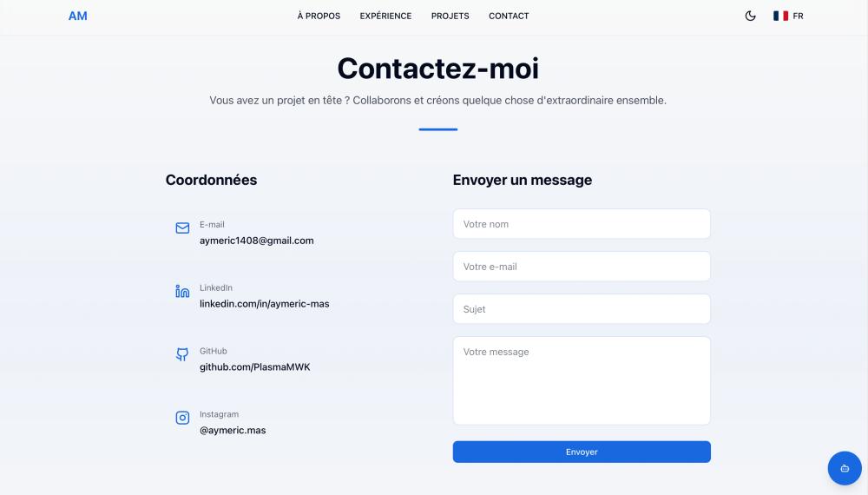868x495 pixels.
Task: Click the LinkedIn logo icon
Action: tap(182, 292)
